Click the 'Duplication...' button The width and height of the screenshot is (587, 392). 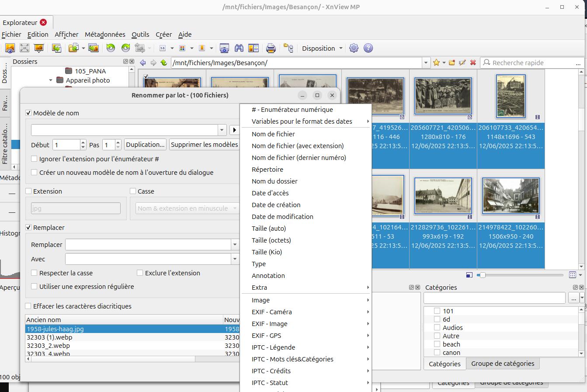145,145
